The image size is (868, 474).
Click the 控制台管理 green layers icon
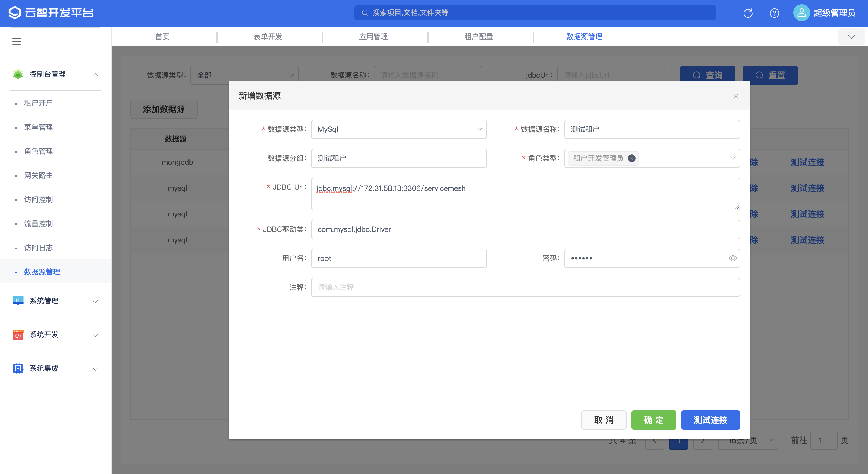point(18,74)
